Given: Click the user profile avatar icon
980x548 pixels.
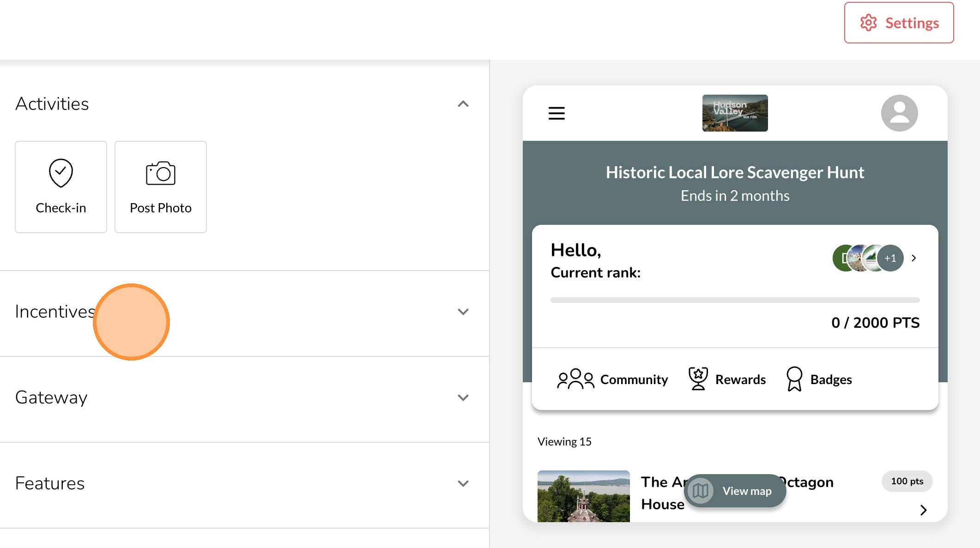Looking at the screenshot, I should (x=899, y=113).
